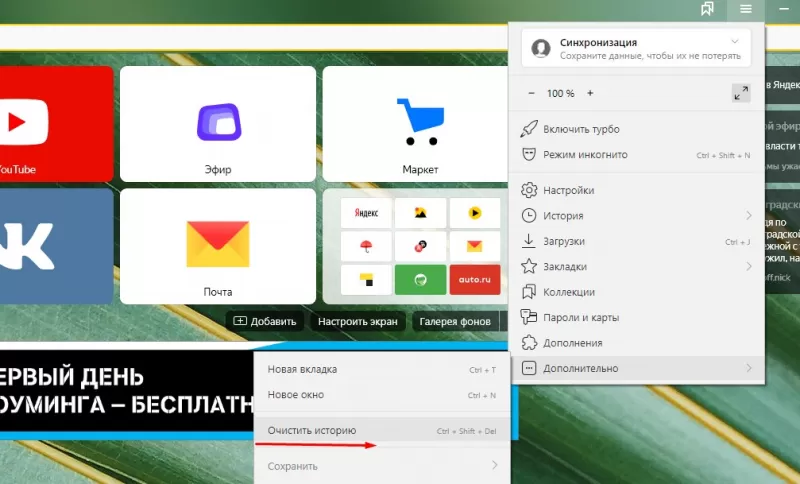Click the Коллекции bookmark icon
This screenshot has width=800, height=484.
(529, 292)
